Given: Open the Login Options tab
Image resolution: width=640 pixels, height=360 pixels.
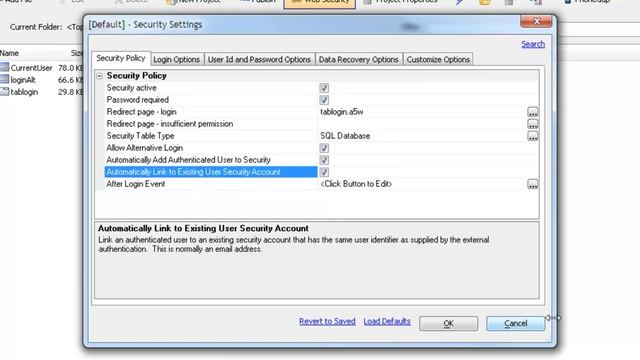Looking at the screenshot, I should (x=176, y=60).
